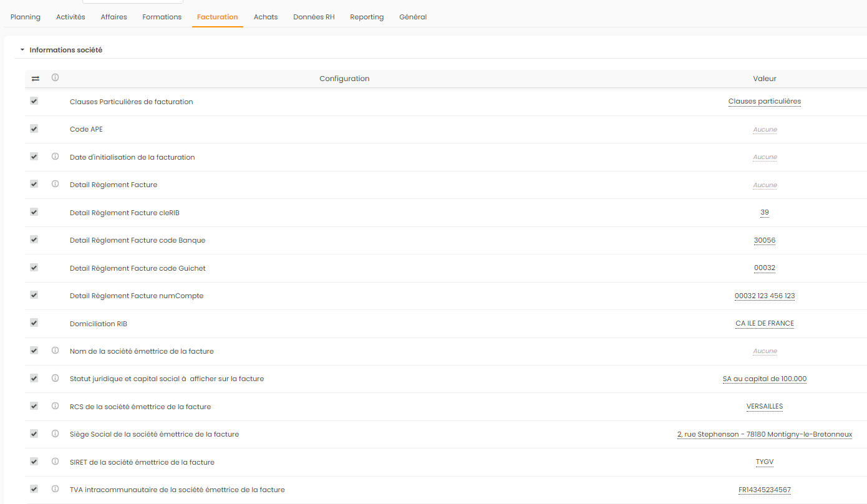Click info icon beside RCS de la société
867x504 pixels.
tap(55, 406)
